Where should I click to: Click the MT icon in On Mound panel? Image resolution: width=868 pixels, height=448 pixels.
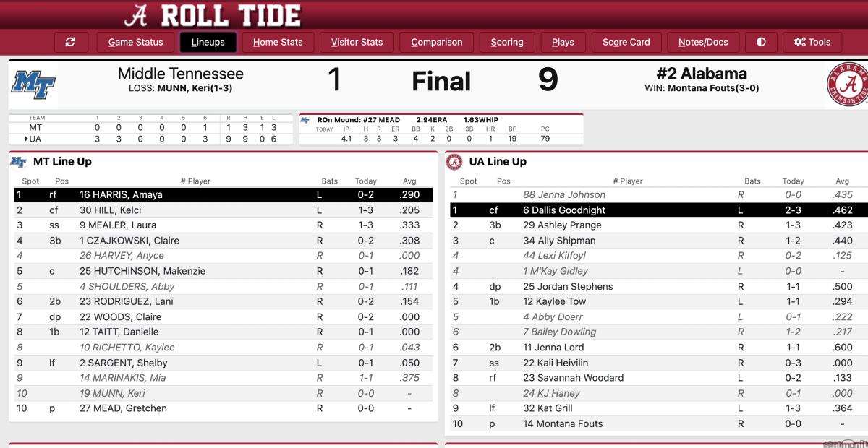[x=305, y=120]
